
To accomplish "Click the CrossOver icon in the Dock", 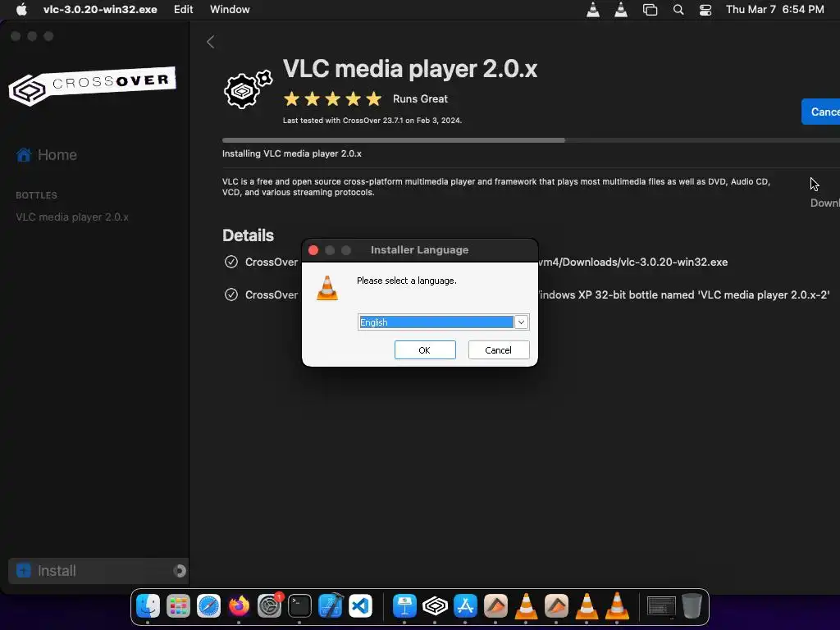I will pyautogui.click(x=435, y=606).
